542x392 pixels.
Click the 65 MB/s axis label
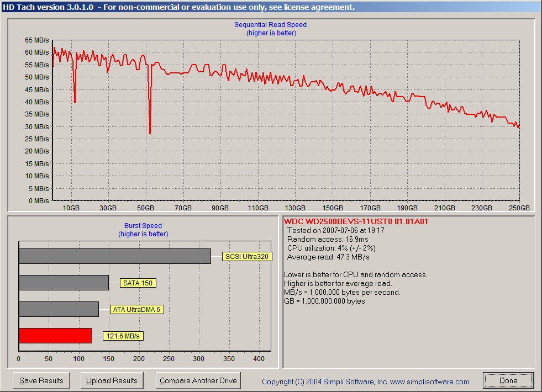click(x=36, y=40)
